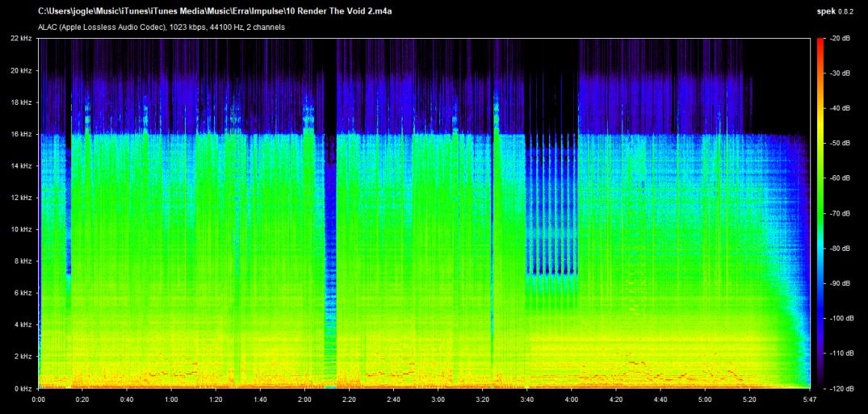Click the -120 dB scale label
868x414 pixels.
tap(841, 388)
